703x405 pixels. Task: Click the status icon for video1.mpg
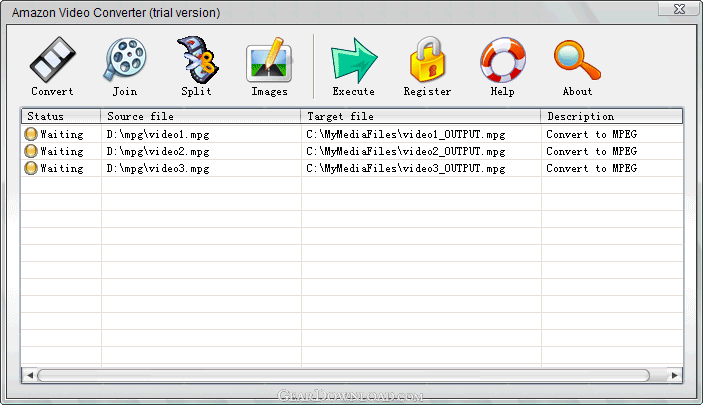pyautogui.click(x=31, y=134)
